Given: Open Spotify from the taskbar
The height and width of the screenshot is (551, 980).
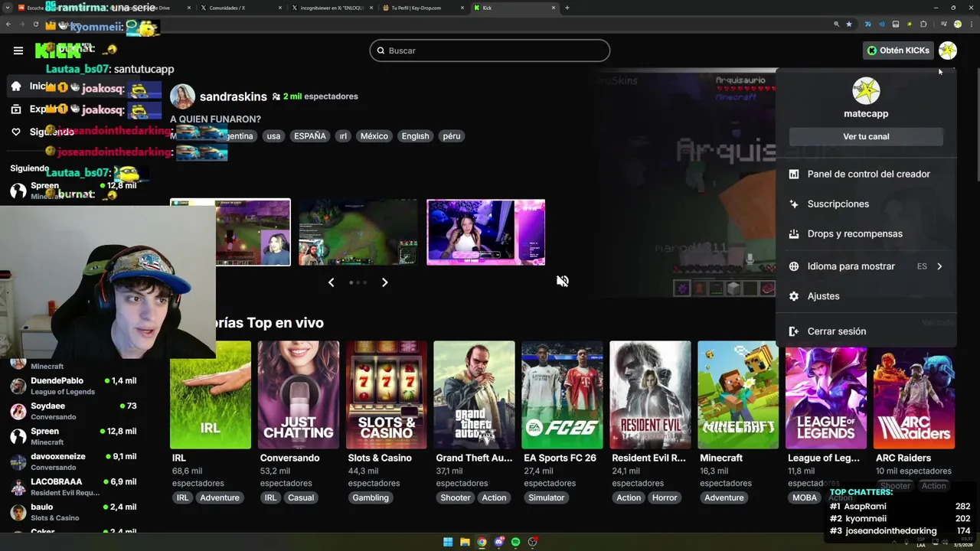Looking at the screenshot, I should [x=515, y=542].
